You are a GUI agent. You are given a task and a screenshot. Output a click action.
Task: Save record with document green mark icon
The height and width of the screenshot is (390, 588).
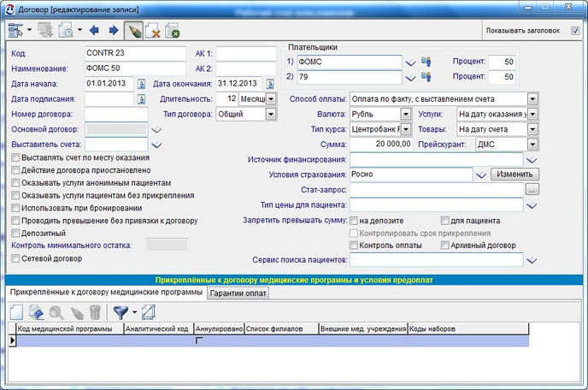coord(173,31)
